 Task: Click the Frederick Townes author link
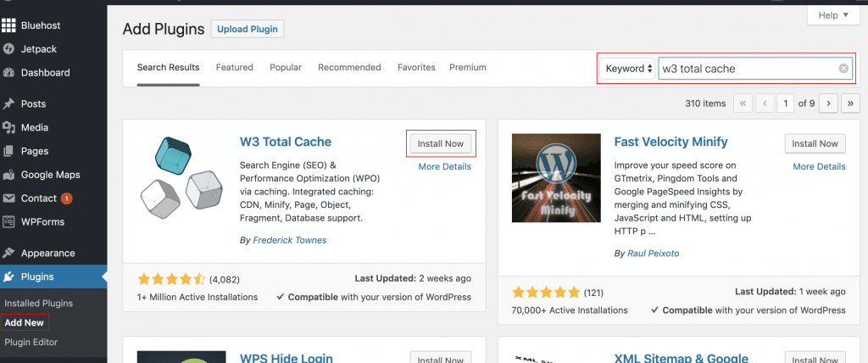pyautogui.click(x=289, y=240)
